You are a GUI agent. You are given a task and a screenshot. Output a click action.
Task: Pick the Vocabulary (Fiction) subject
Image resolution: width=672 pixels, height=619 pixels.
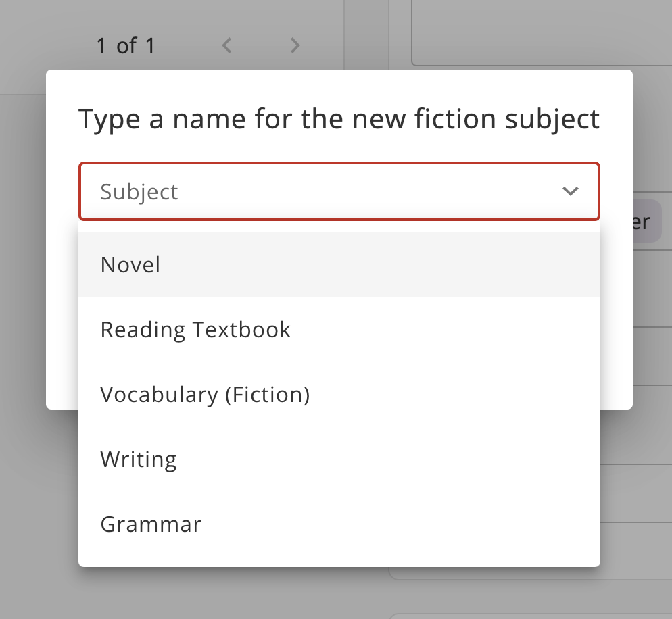pyautogui.click(x=205, y=395)
